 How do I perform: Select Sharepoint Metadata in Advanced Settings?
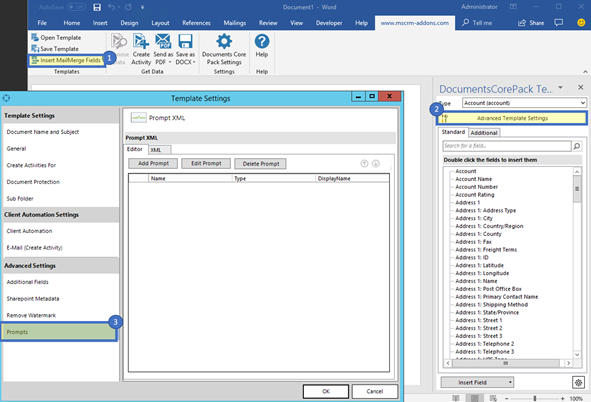(33, 299)
